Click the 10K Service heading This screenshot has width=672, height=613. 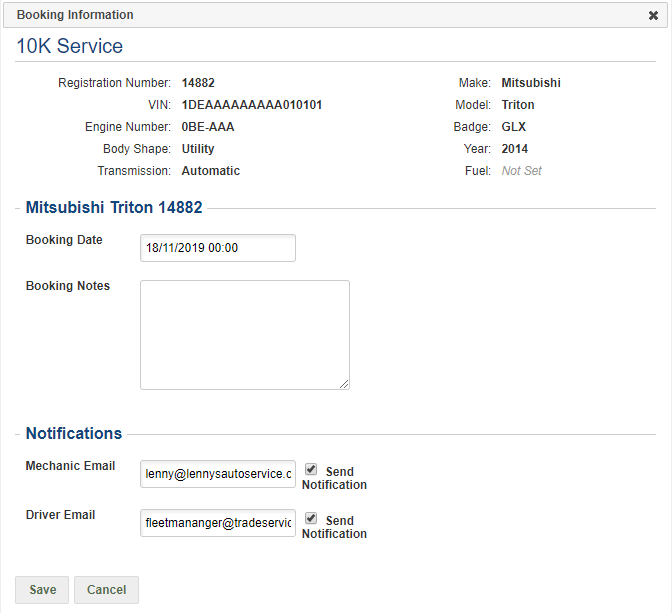point(70,46)
